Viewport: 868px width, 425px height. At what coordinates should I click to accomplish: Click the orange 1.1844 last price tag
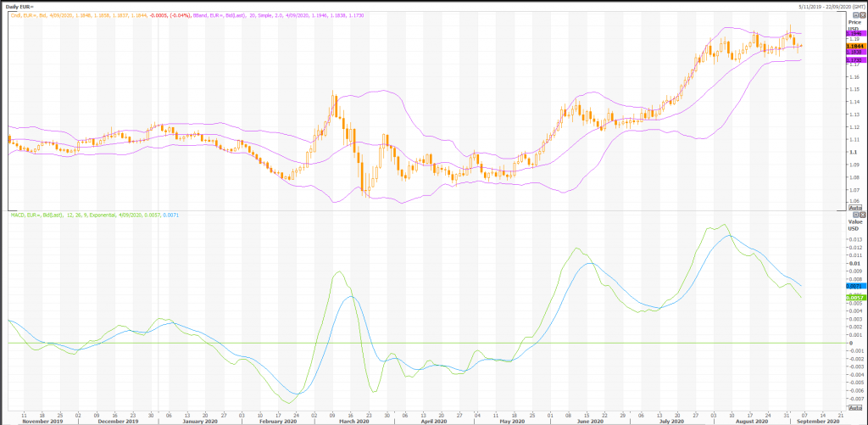pos(854,46)
